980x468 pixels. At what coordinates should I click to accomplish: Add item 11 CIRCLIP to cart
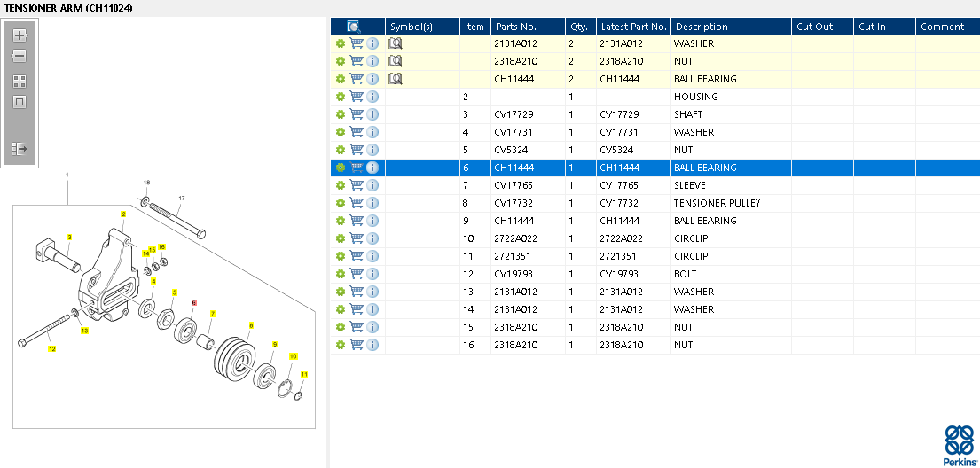[x=357, y=256]
